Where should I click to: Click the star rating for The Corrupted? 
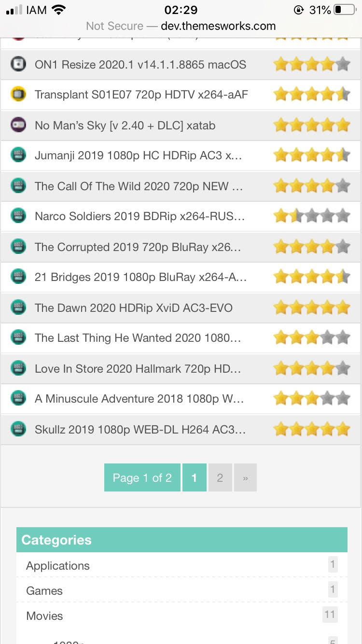311,247
